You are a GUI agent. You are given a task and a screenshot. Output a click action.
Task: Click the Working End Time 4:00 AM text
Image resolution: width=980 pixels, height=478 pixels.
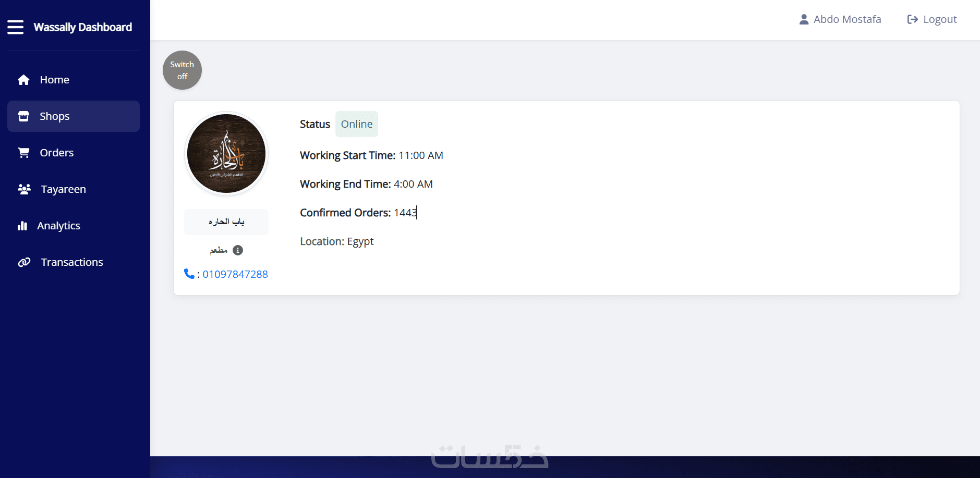coord(366,184)
